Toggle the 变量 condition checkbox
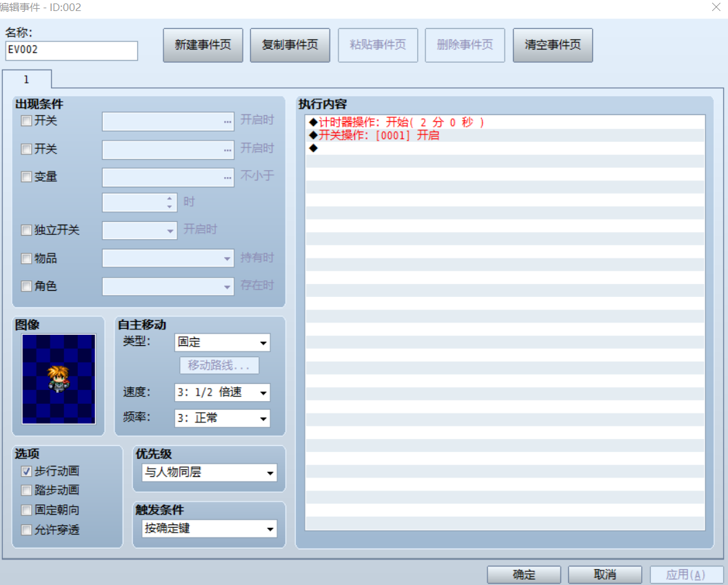728x585 pixels. (26, 177)
